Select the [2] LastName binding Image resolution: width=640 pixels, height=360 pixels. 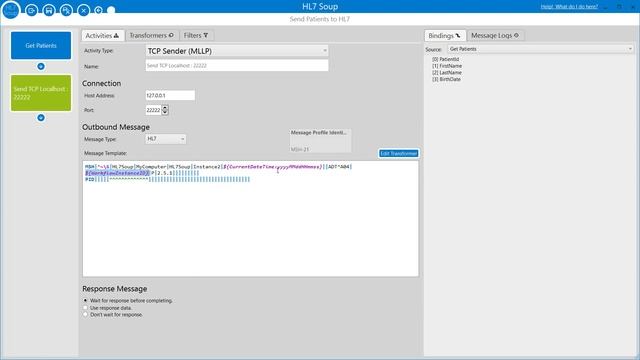pyautogui.click(x=447, y=72)
